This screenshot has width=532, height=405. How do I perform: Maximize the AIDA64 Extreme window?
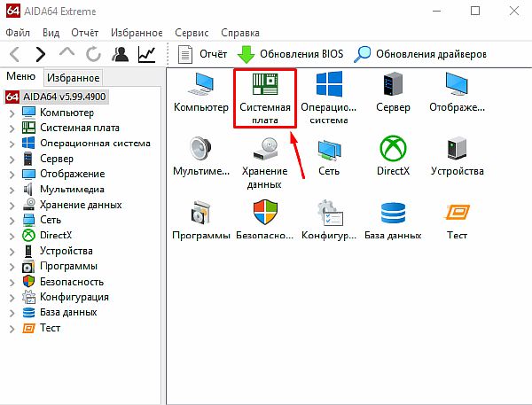(475, 11)
